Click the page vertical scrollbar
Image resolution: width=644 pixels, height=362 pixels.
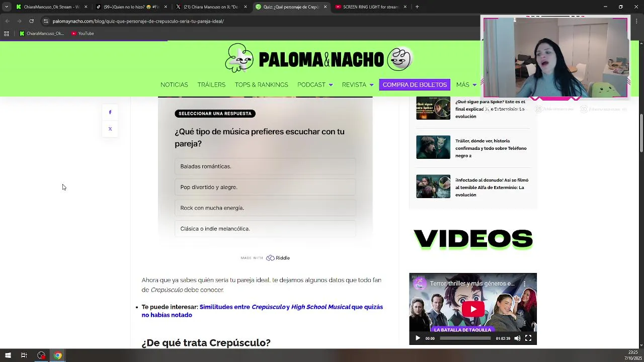(x=641, y=133)
